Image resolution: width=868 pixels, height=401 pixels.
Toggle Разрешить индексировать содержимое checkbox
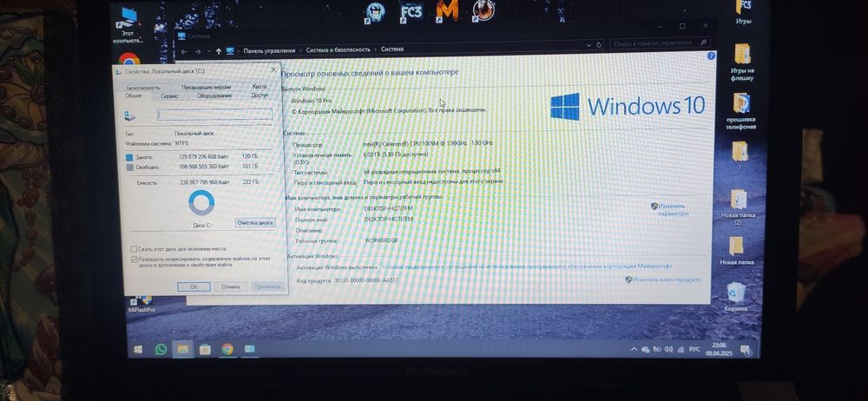(x=134, y=259)
